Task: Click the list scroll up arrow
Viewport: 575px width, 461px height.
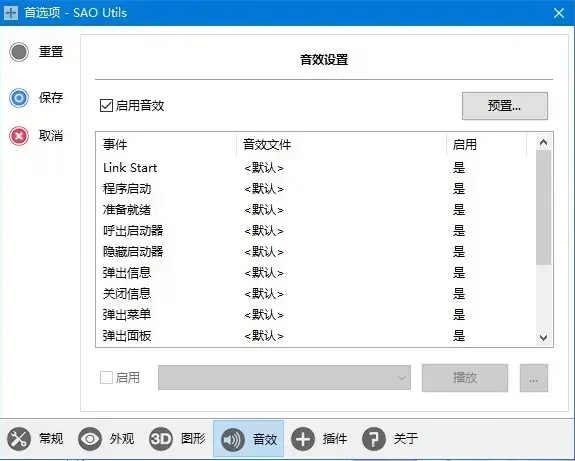Action: click(x=543, y=142)
